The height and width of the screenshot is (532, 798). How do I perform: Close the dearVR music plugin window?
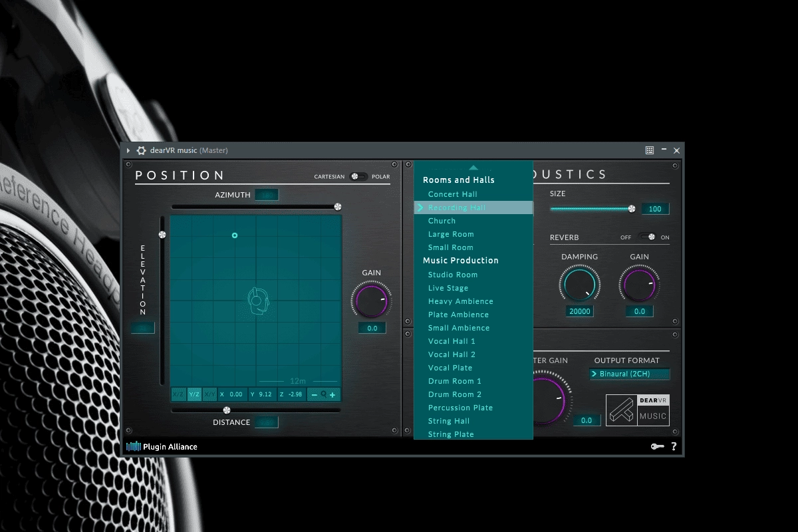677,151
